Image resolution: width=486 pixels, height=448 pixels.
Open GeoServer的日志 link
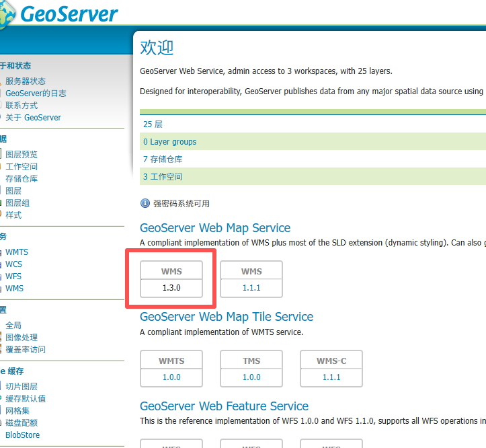coord(36,94)
